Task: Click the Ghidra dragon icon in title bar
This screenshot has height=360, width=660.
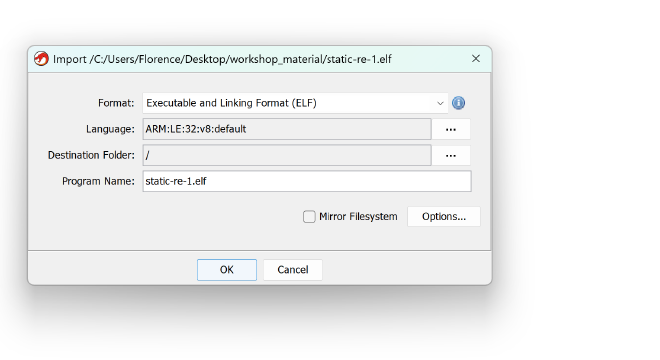Action: pos(41,59)
